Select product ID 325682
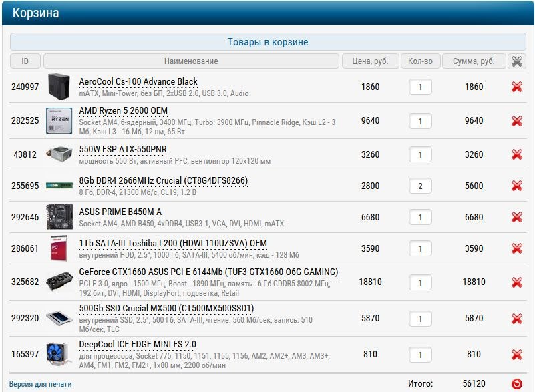535x392 pixels. [25, 282]
